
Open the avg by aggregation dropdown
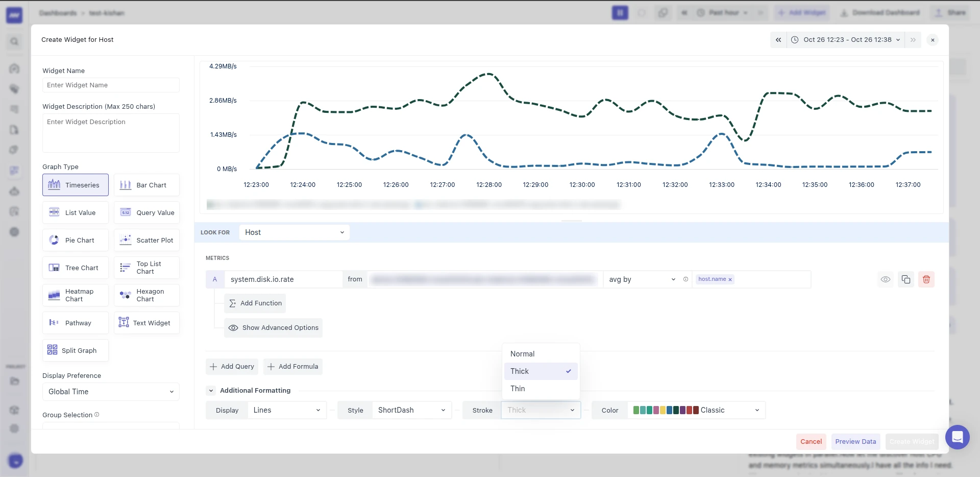tap(642, 279)
